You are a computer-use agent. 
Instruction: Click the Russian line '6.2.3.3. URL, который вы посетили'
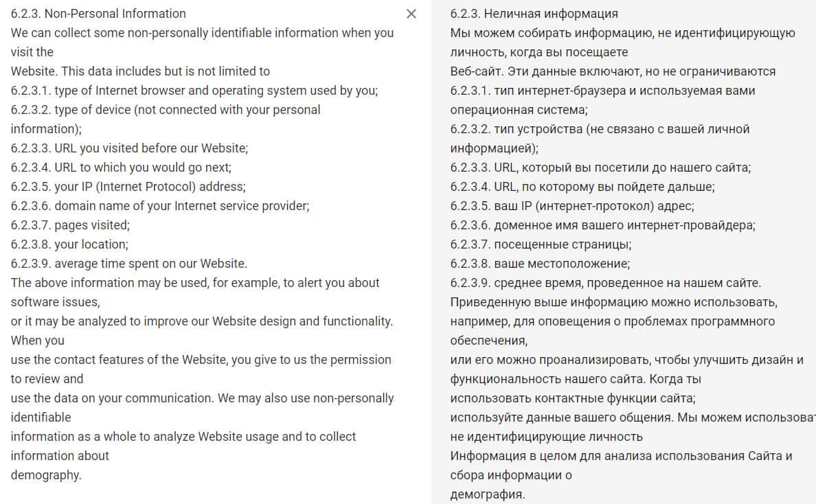click(600, 168)
